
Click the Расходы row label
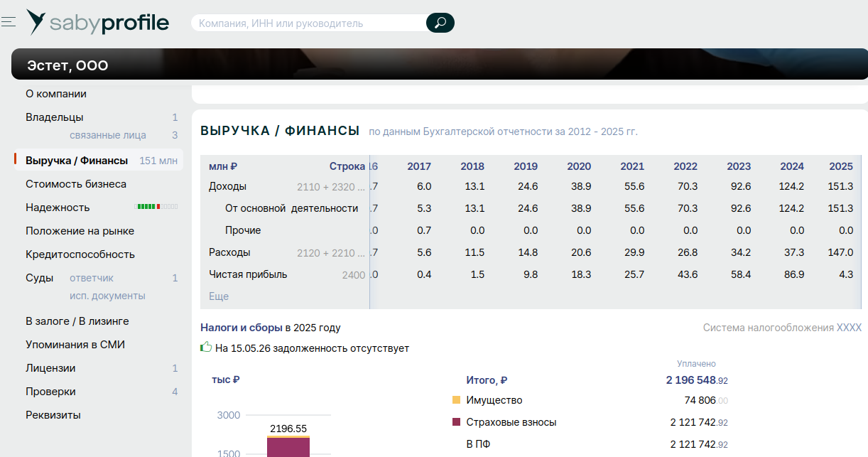229,252
